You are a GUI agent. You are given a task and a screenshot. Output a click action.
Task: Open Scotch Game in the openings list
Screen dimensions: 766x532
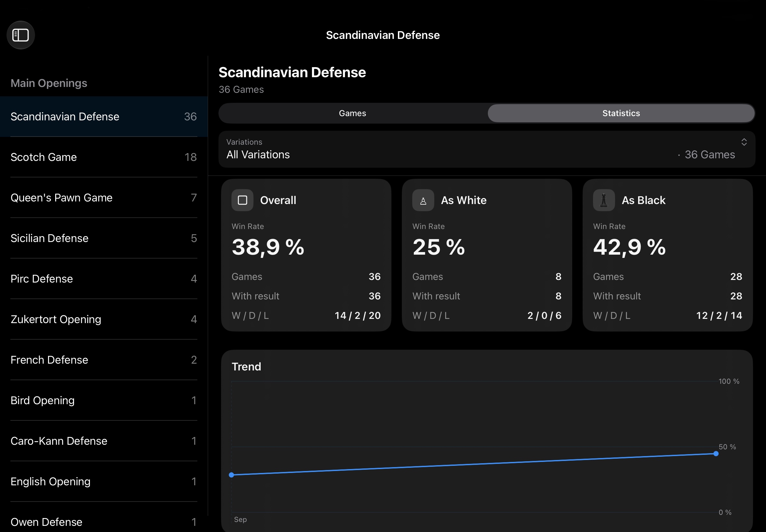(x=104, y=157)
